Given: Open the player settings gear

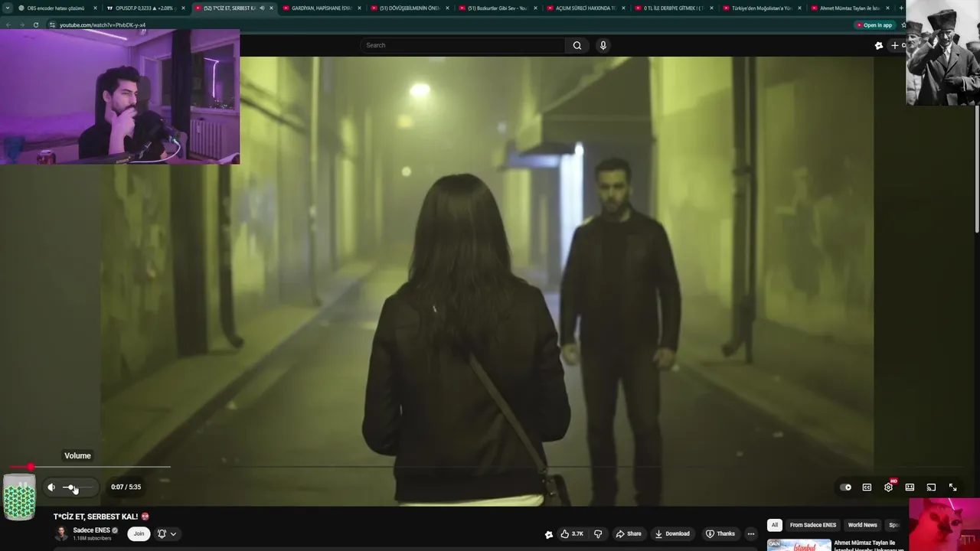Looking at the screenshot, I should pos(888,487).
